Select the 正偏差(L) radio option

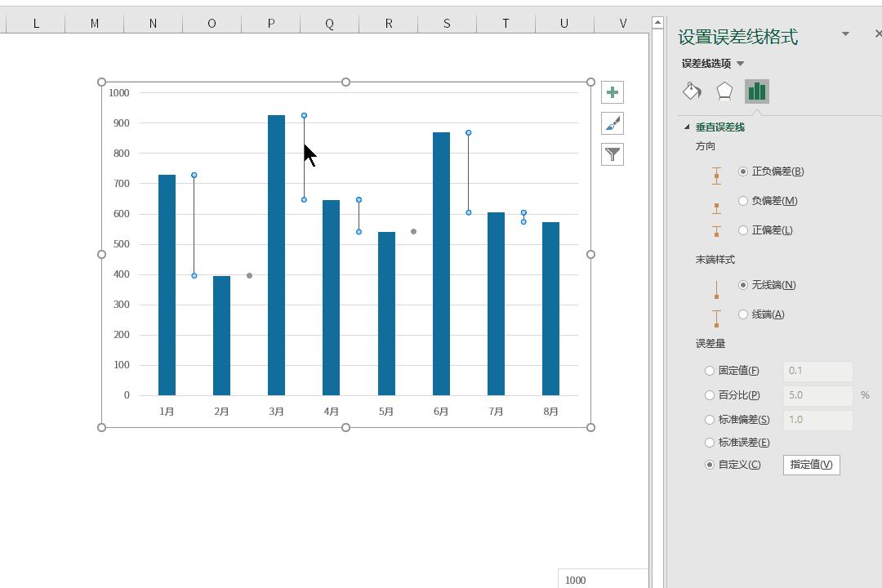coord(743,230)
